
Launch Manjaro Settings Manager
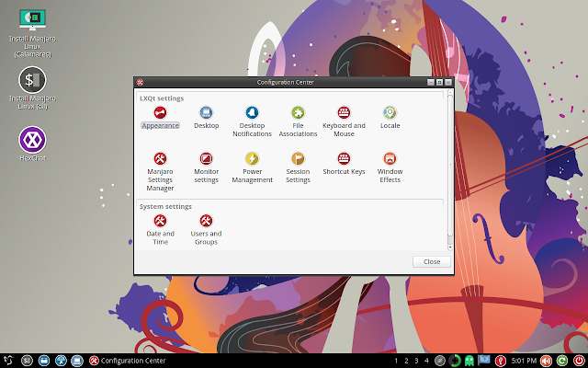point(160,172)
